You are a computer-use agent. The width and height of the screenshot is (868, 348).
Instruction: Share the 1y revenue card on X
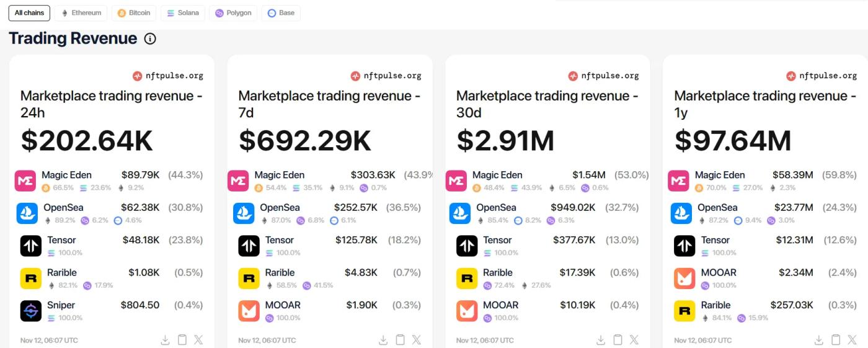point(852,340)
